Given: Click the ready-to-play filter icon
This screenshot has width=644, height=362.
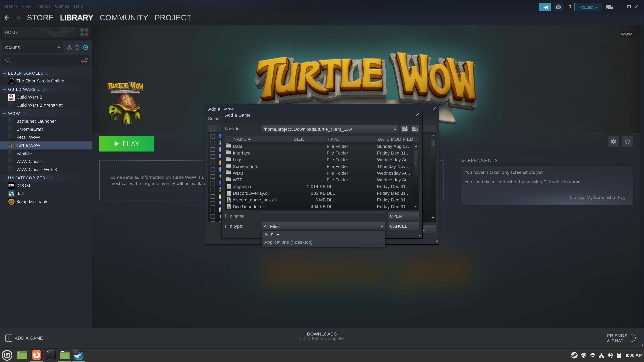Looking at the screenshot, I should (x=86, y=47).
